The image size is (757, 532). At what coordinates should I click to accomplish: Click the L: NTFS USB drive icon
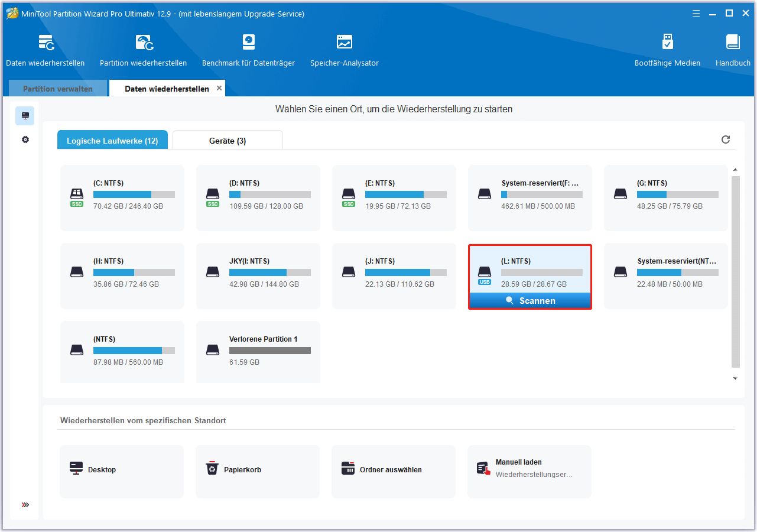(x=485, y=274)
